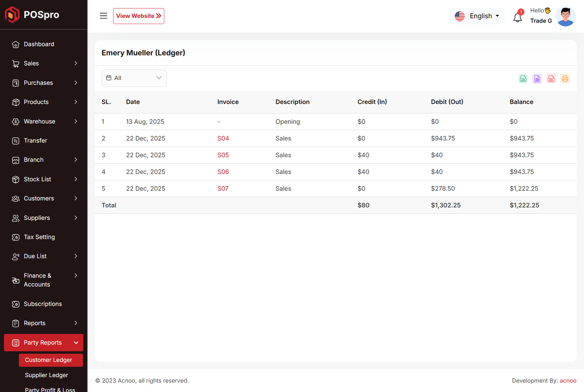Open Supplier Ledger submenu item

tap(46, 375)
